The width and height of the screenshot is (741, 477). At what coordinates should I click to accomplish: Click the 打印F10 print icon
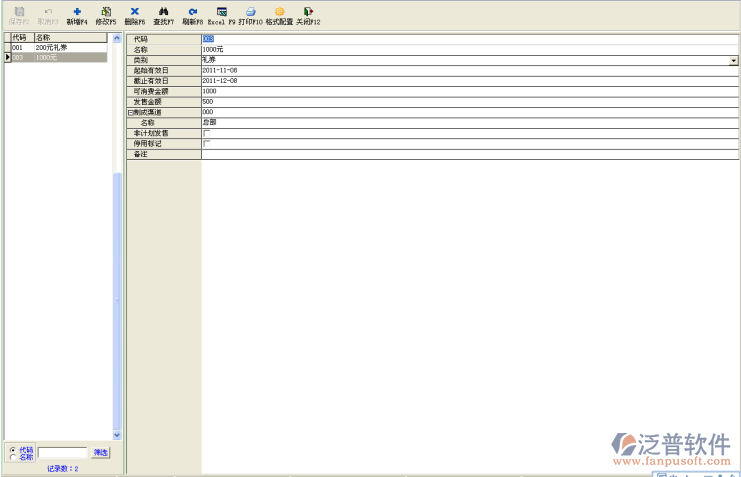tap(251, 12)
